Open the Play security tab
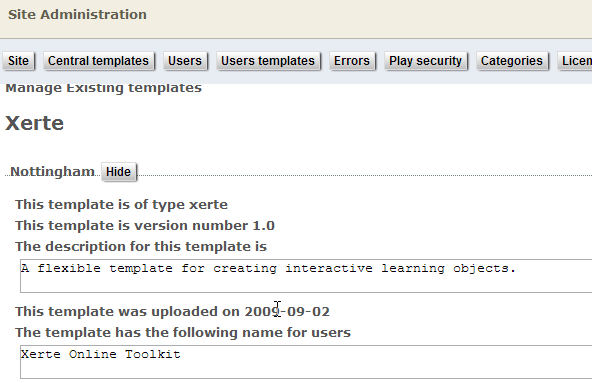Screen dimensions: 592x383 point(426,61)
